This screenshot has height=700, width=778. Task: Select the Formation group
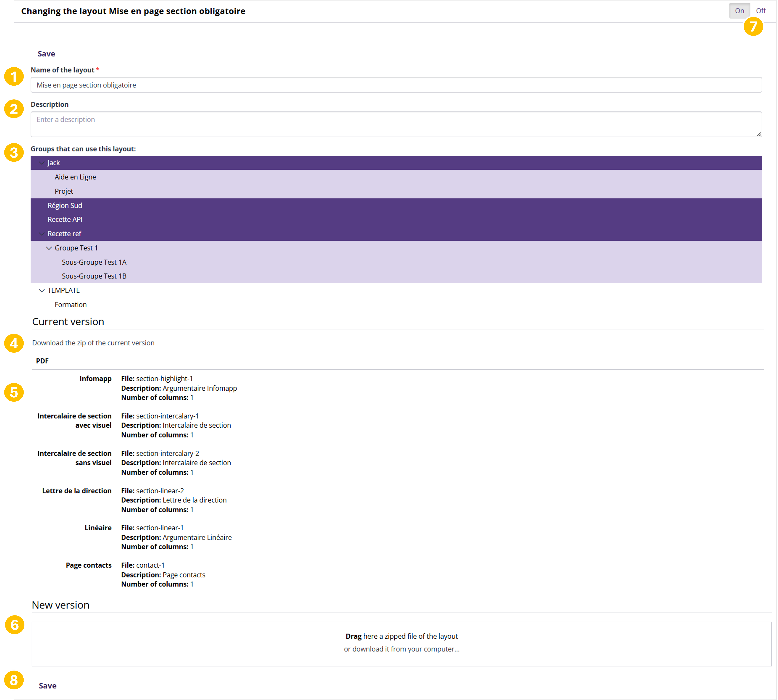[x=71, y=305]
